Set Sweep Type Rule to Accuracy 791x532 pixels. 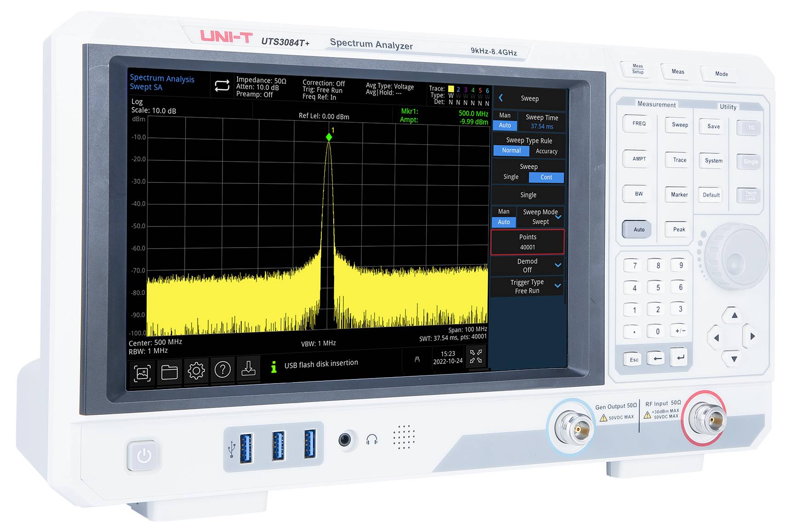tap(546, 151)
